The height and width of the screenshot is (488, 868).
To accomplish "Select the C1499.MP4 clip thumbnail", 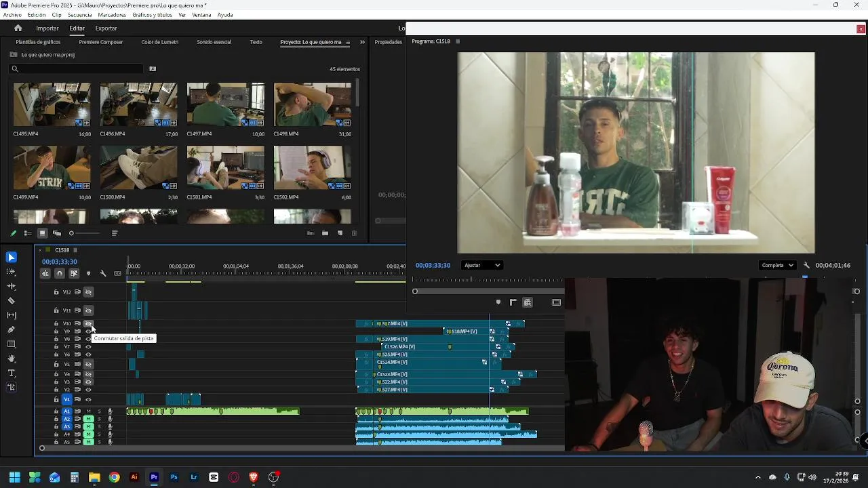I will click(x=52, y=167).
